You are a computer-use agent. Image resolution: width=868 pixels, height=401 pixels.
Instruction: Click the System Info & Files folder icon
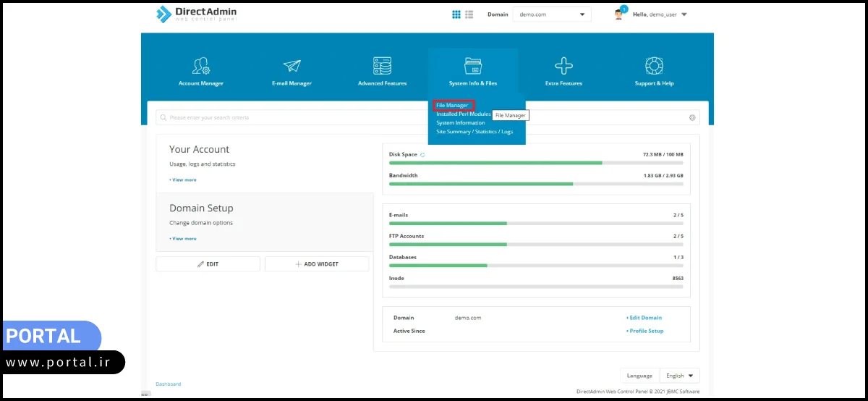tap(473, 66)
